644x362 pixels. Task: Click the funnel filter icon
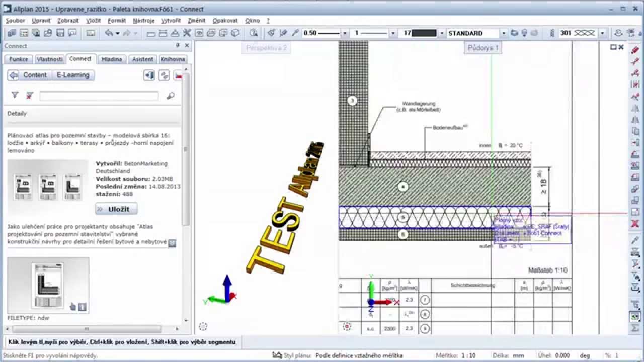click(x=15, y=95)
